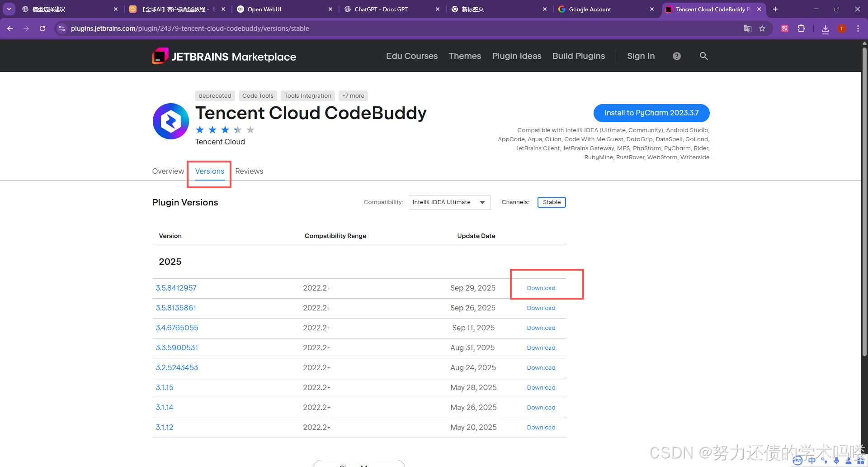Image resolution: width=868 pixels, height=467 pixels.
Task: Click the plugin star rating
Action: point(225,130)
